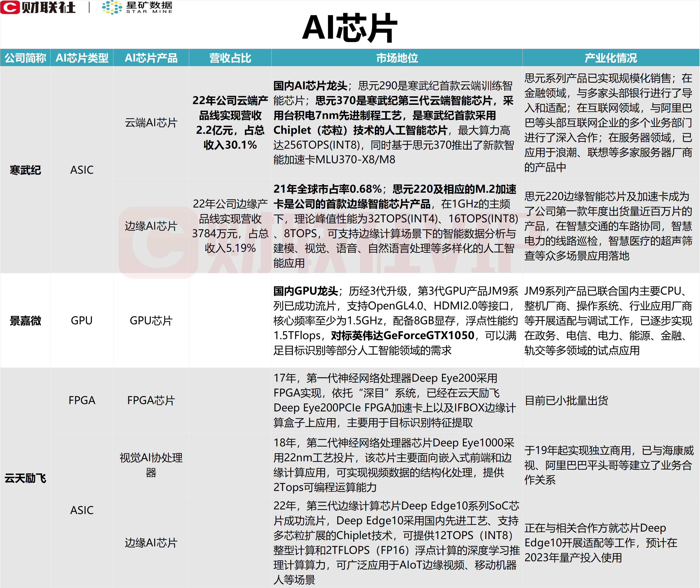Click the ASIC type cell for 云天励飞

coord(82,510)
